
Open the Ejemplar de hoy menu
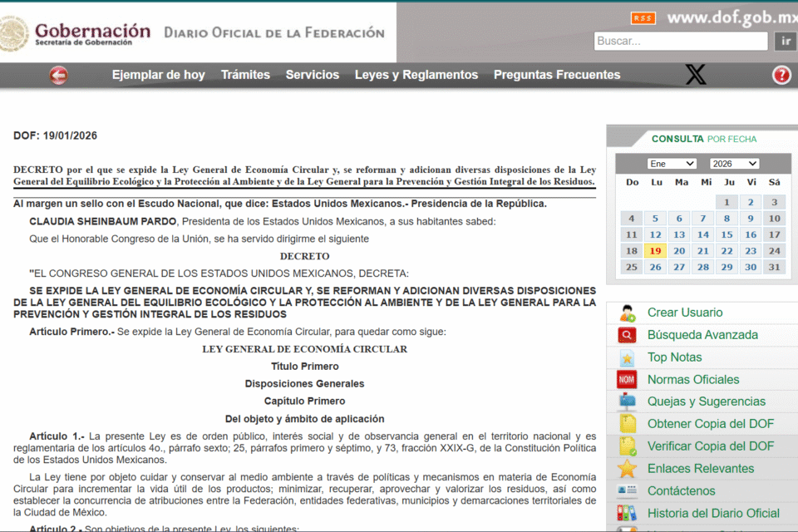[x=158, y=75]
